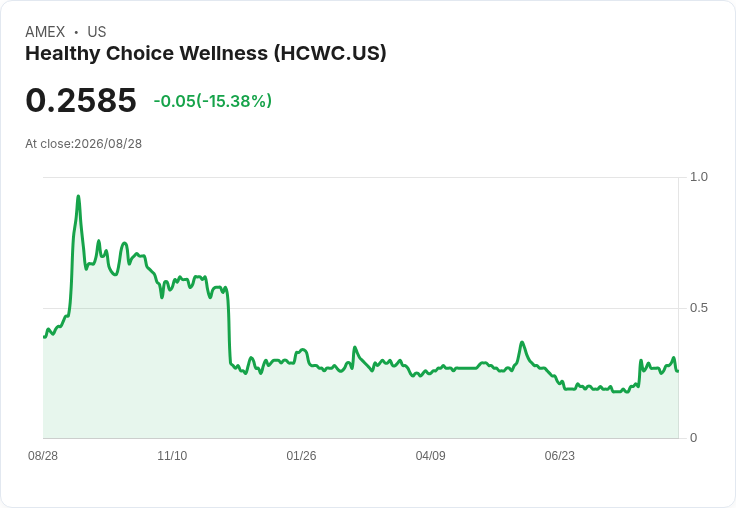Click the current price 0.2585
This screenshot has height=508, width=736.
[81, 100]
